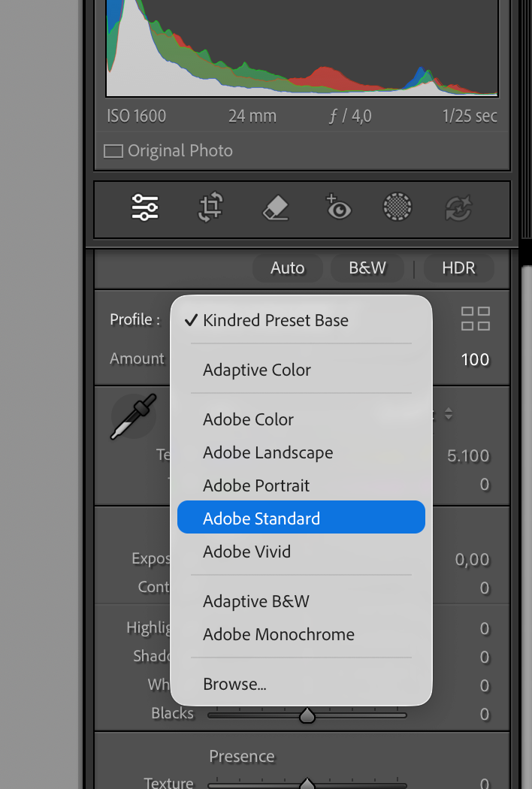Choose Adobe Monochrome profile
The width and height of the screenshot is (532, 789).
coord(301,634)
